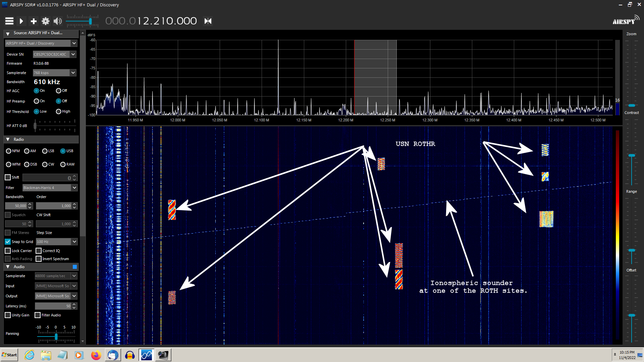Click the plus icon to add a panel
644x362 pixels.
coord(33,21)
